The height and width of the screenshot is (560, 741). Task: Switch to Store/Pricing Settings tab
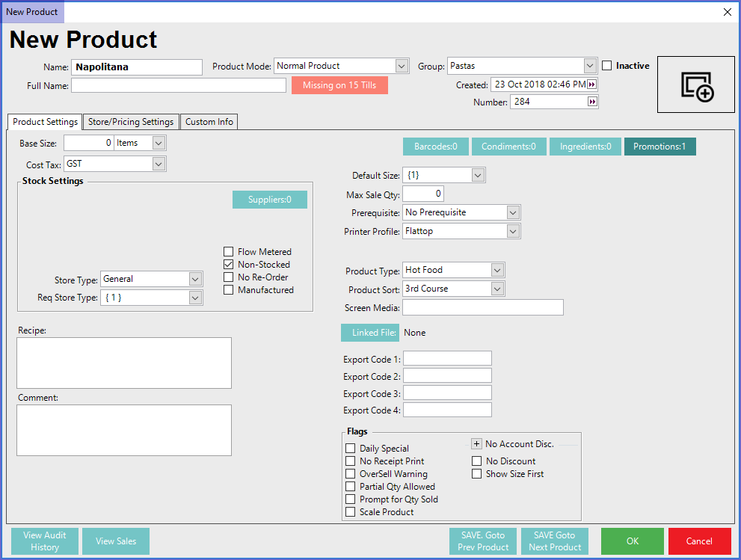click(131, 122)
